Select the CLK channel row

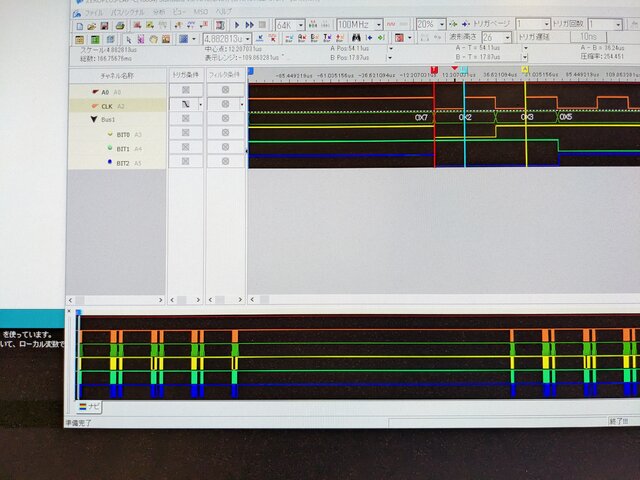coord(117,106)
